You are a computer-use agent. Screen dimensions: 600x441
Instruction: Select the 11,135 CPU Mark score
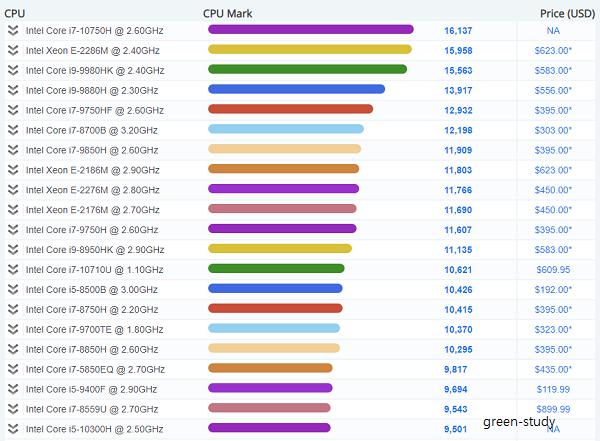pos(458,250)
